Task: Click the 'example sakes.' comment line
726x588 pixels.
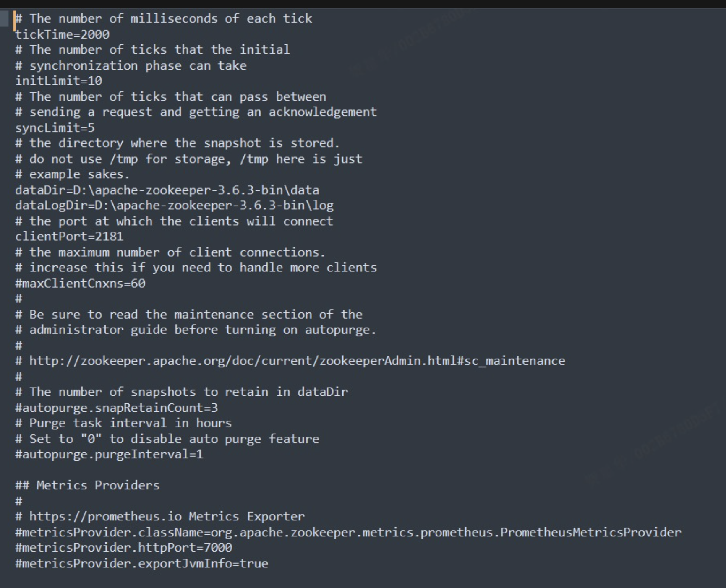Action: click(x=79, y=174)
